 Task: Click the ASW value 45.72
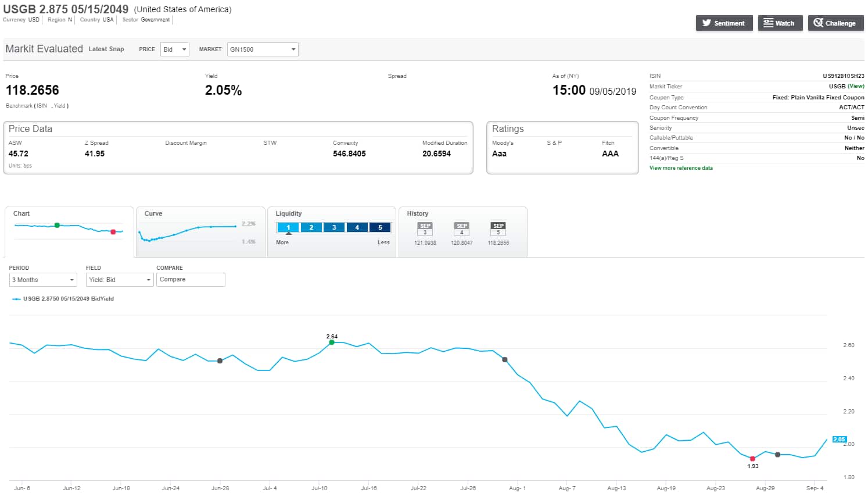pos(19,154)
